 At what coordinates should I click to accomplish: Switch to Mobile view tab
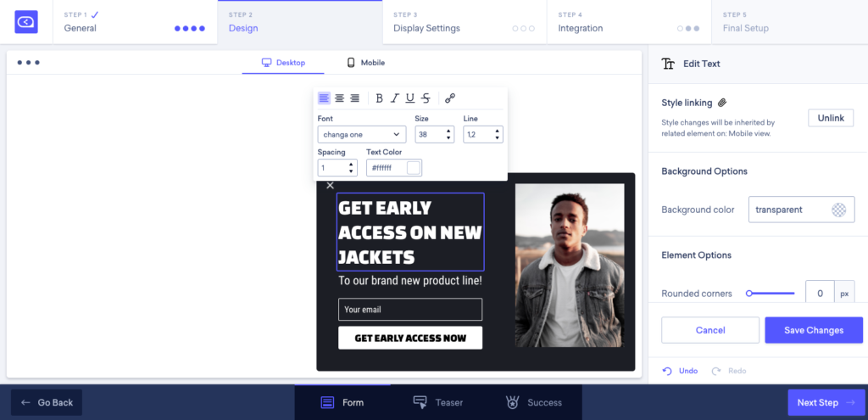click(365, 63)
